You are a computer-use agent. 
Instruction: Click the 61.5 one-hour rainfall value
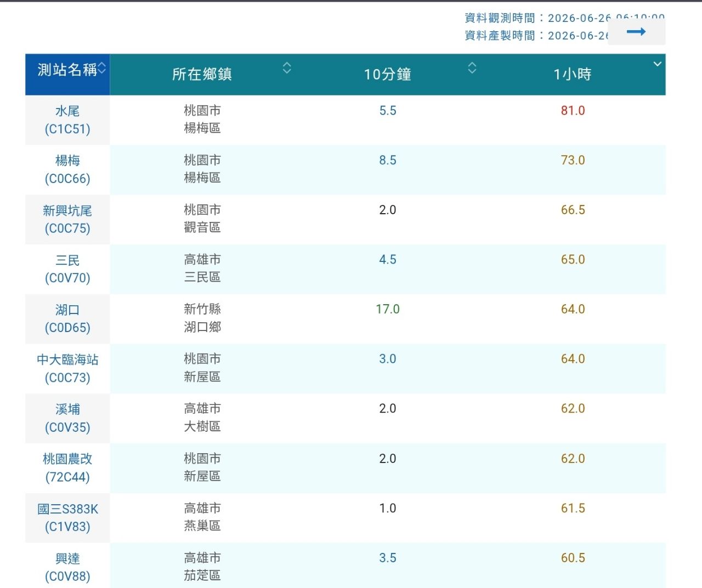(573, 509)
